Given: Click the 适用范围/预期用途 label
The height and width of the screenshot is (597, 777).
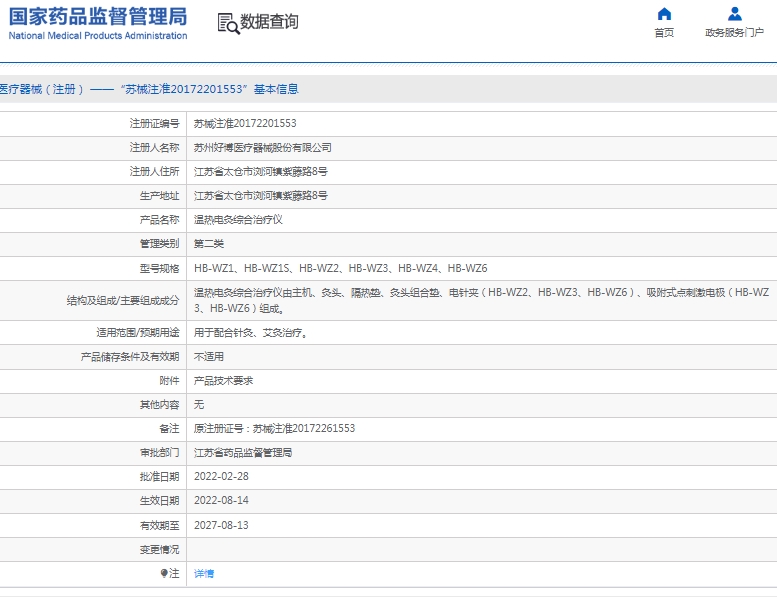Looking at the screenshot, I should tap(138, 333).
